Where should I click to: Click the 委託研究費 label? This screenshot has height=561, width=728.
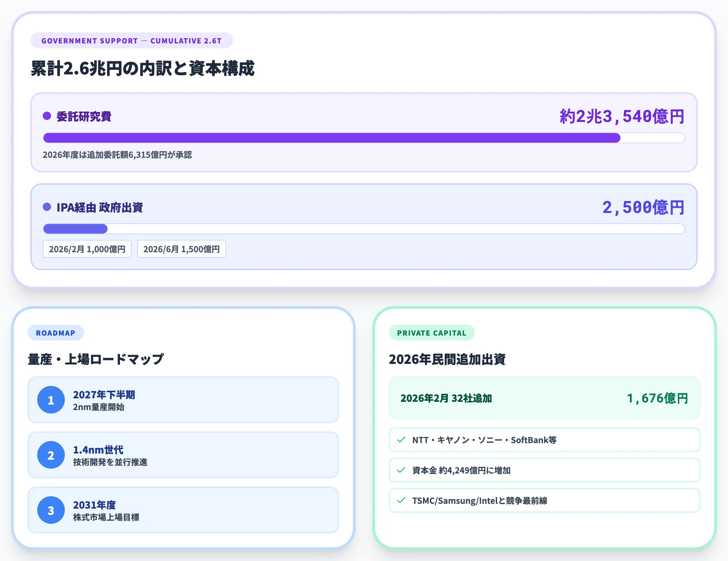click(84, 116)
